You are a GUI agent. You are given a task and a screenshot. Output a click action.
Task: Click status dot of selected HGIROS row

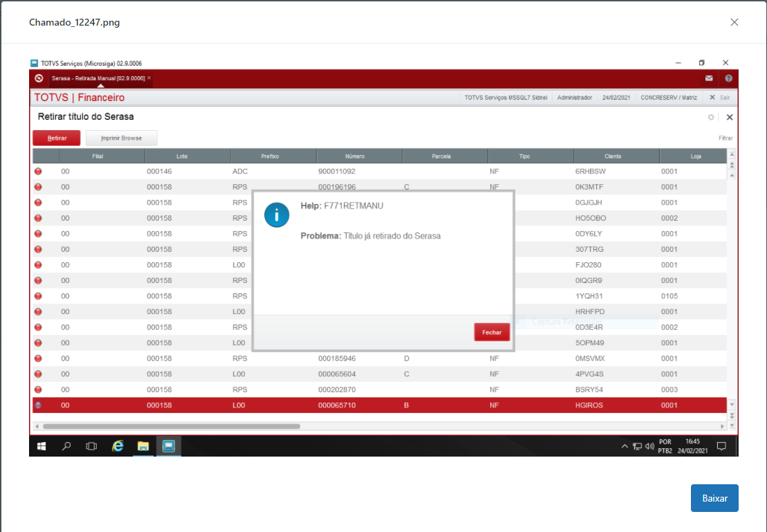tap(38, 405)
